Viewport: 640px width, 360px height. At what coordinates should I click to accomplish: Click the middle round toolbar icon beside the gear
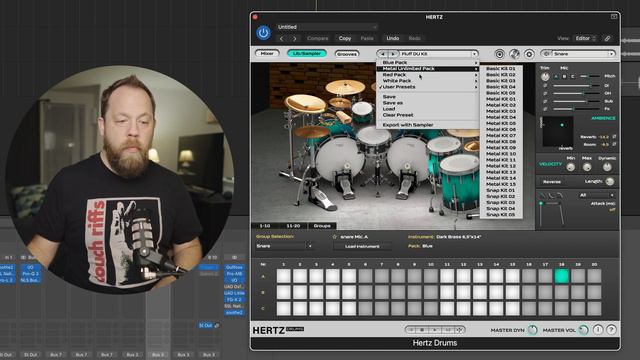(x=514, y=54)
